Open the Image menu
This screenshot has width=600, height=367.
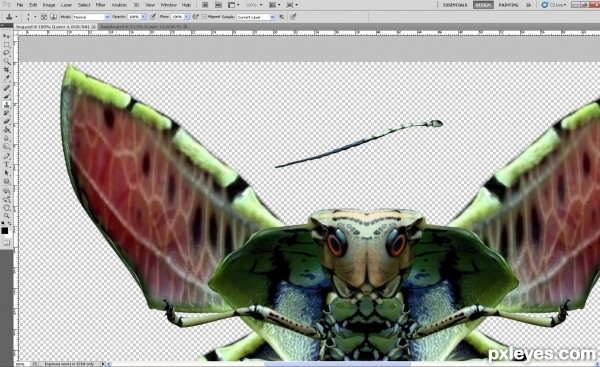pyautogui.click(x=49, y=5)
